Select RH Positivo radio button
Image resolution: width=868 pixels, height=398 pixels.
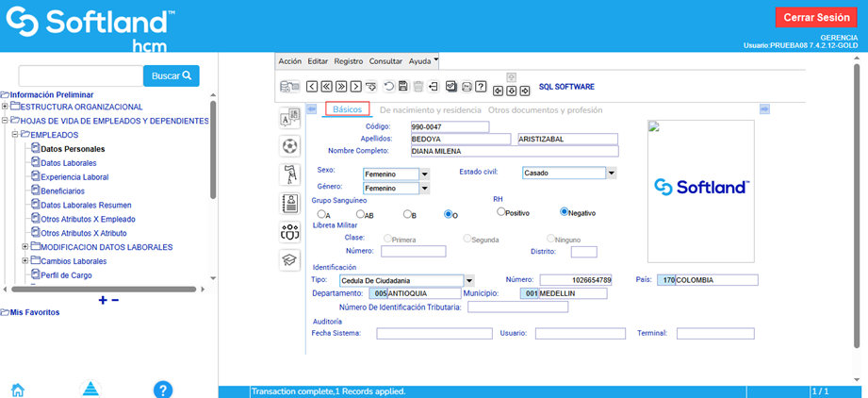pyautogui.click(x=501, y=212)
